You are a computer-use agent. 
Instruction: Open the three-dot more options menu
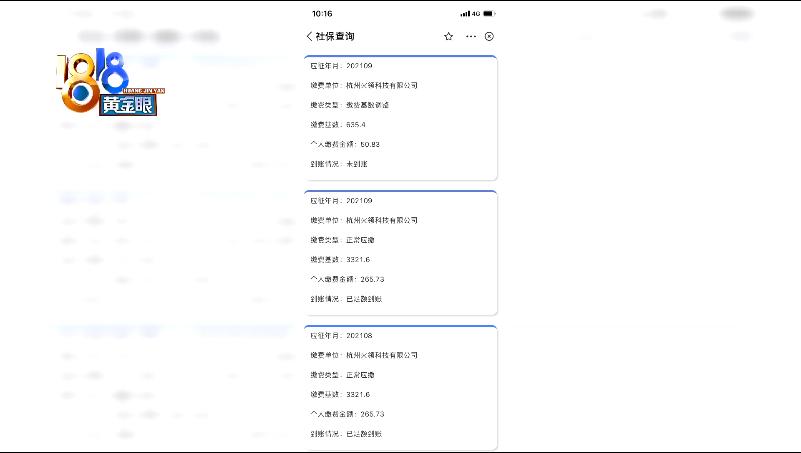(470, 36)
